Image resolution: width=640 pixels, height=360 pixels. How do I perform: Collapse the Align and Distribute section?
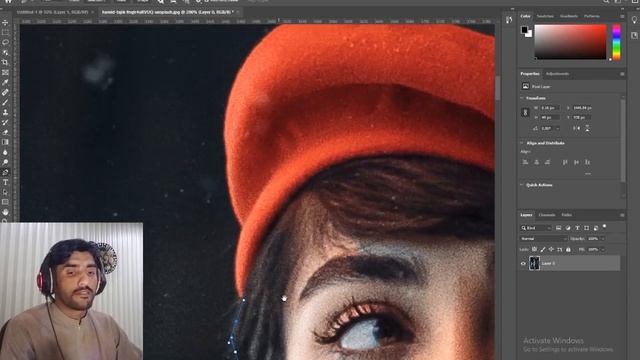[522, 143]
